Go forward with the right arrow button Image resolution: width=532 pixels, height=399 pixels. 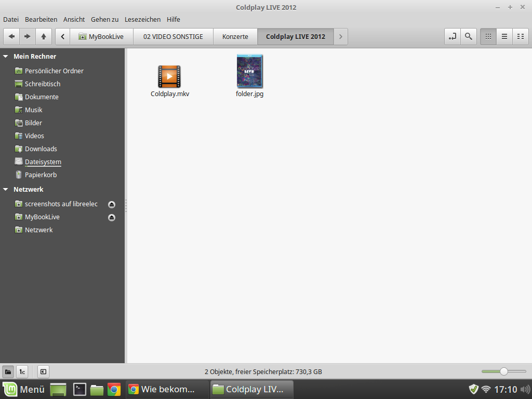(x=28, y=37)
